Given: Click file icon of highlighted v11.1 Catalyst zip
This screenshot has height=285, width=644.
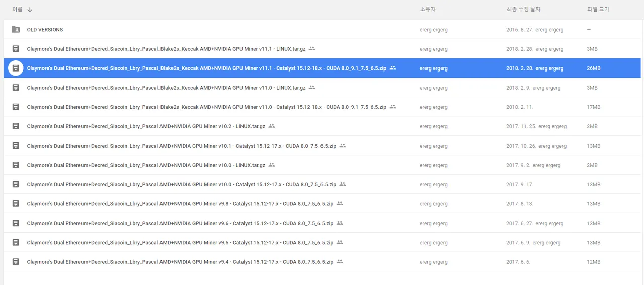Looking at the screenshot, I should click(16, 68).
